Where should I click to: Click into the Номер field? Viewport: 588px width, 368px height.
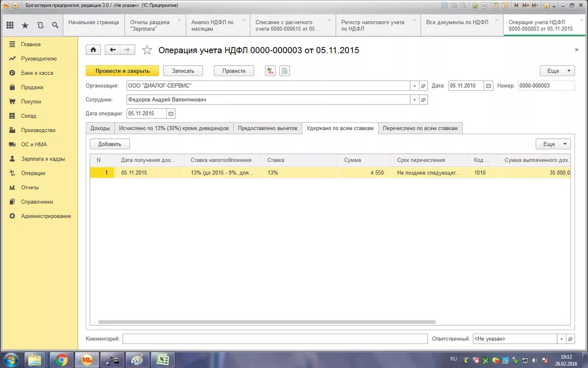coord(546,85)
